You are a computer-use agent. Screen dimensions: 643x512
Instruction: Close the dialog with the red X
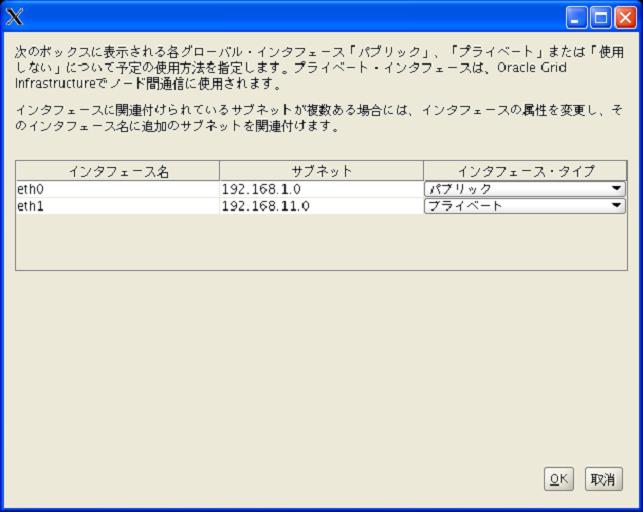point(626,18)
